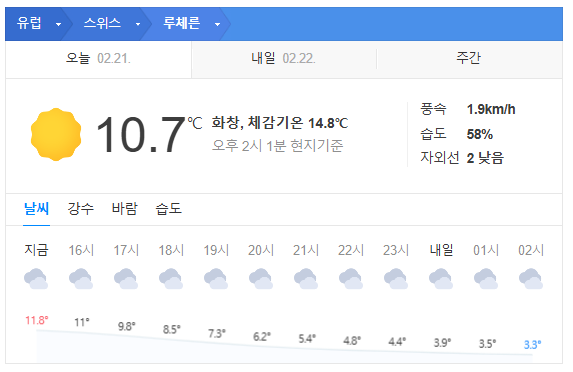This screenshot has width=573, height=372.
Task: Click the 화창, 체감기온 14.8℃ text
Action: click(x=280, y=123)
